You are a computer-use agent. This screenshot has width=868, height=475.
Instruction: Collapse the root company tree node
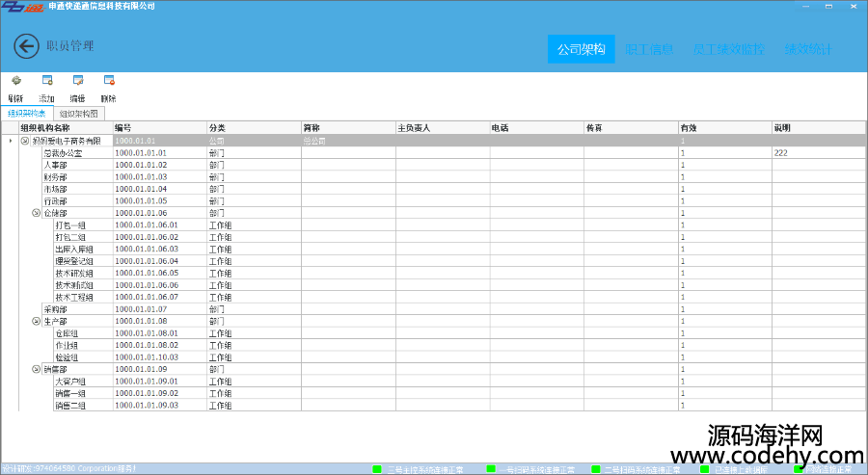[25, 141]
